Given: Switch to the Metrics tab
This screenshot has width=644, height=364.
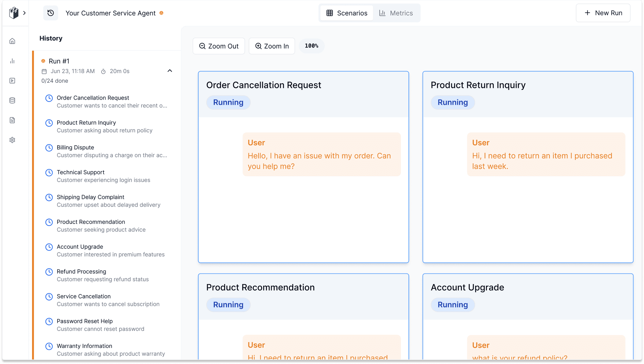Looking at the screenshot, I should [396, 13].
